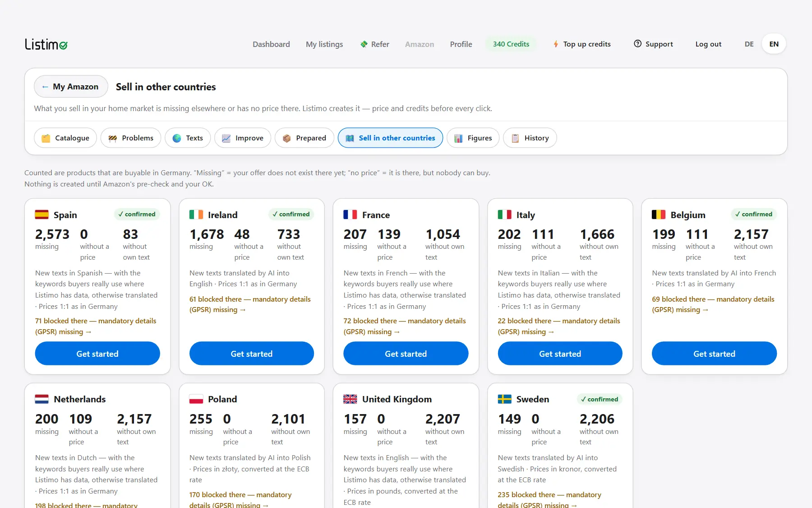The height and width of the screenshot is (508, 812).
Task: Get started with Belgium
Action: click(715, 354)
